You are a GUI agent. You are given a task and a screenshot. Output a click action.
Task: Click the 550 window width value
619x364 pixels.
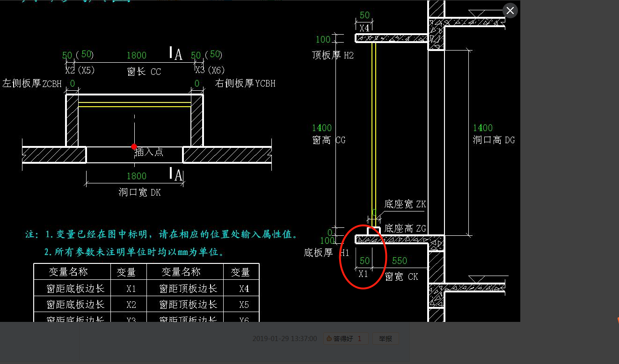pyautogui.click(x=400, y=261)
